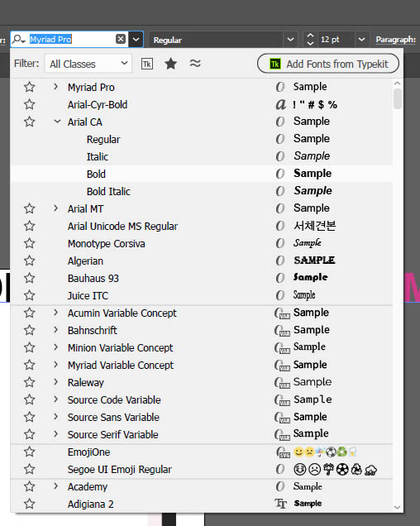This screenshot has height=526, width=420.
Task: Show similar fonts filter icon
Action: pyautogui.click(x=195, y=63)
